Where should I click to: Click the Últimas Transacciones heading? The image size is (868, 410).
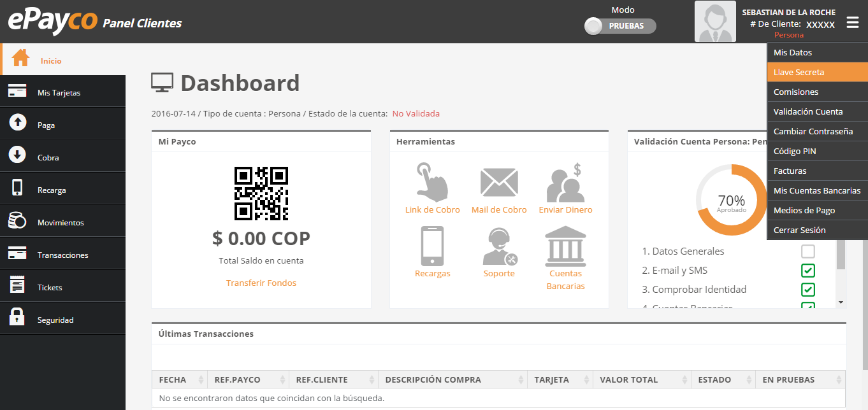click(206, 334)
